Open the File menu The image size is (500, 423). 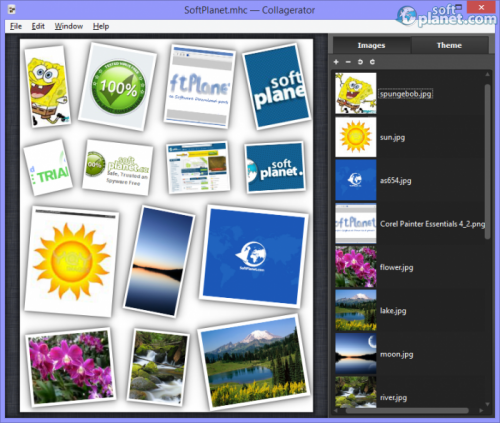pyautogui.click(x=16, y=26)
